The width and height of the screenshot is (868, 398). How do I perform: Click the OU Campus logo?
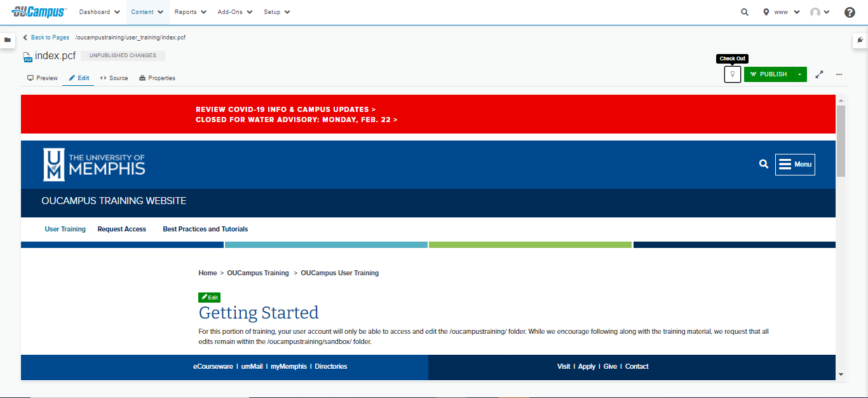pos(38,11)
